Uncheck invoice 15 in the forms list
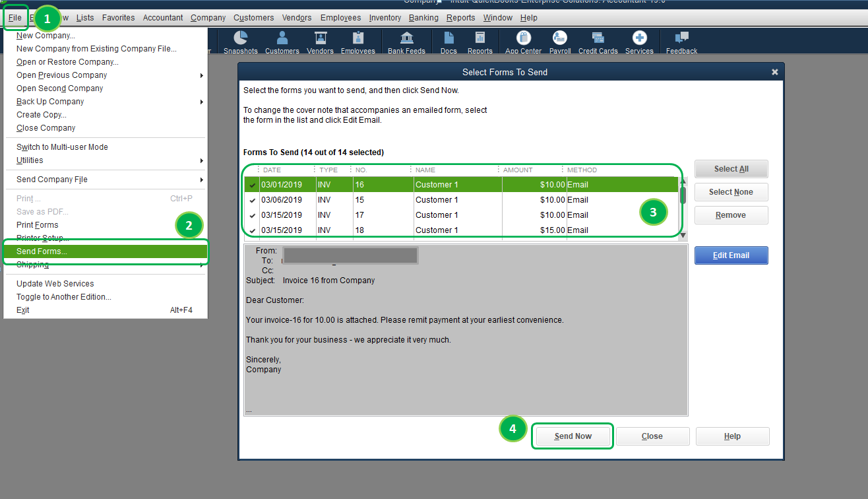 point(252,199)
